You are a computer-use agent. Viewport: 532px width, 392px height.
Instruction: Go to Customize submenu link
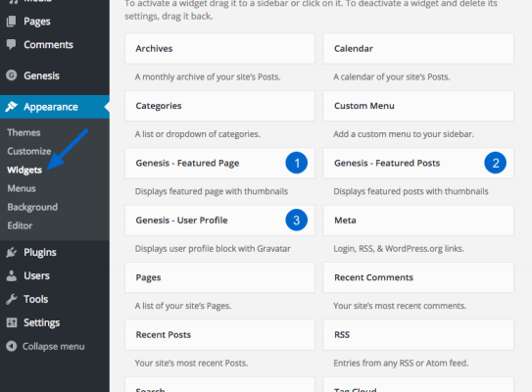tap(29, 151)
